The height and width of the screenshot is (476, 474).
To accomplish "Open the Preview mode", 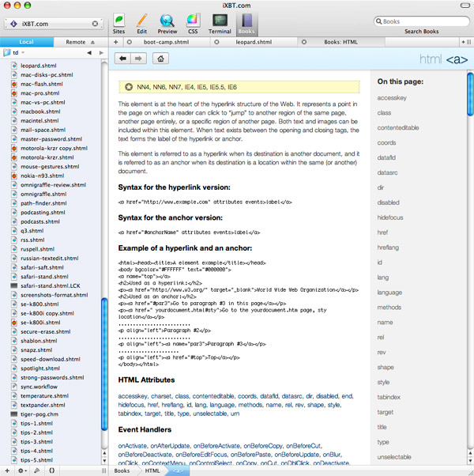I will click(x=167, y=24).
